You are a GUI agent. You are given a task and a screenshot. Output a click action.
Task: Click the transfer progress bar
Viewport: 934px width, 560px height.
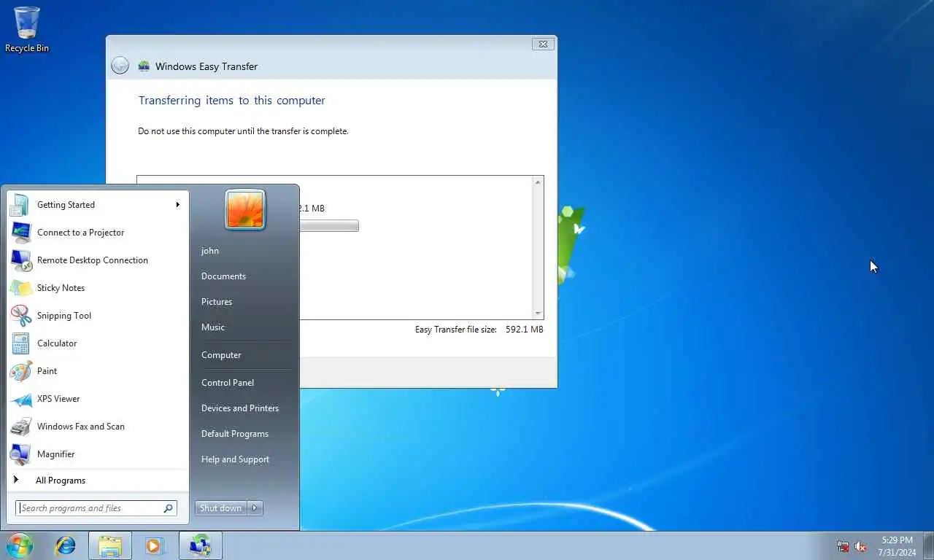tap(328, 226)
